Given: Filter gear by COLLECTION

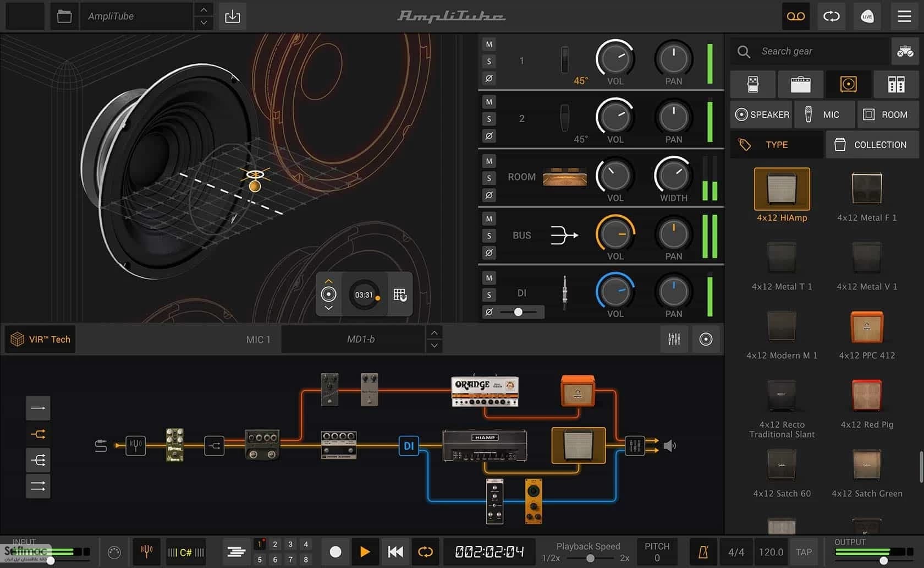Looking at the screenshot, I should point(872,145).
